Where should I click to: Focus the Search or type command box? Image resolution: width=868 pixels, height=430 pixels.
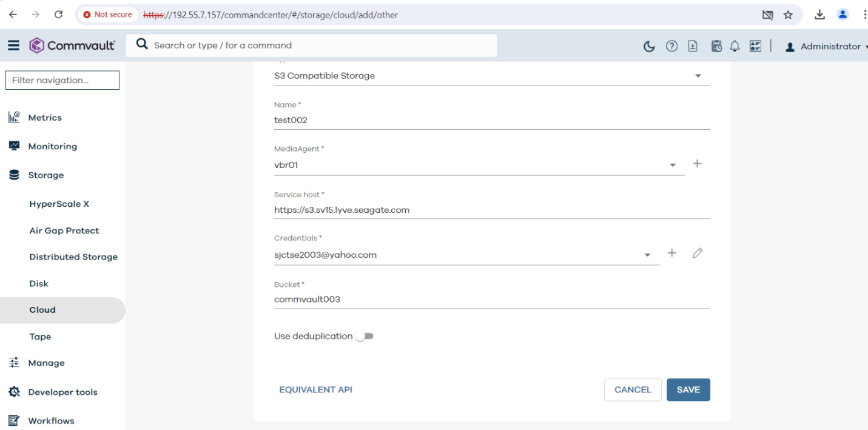[x=311, y=45]
